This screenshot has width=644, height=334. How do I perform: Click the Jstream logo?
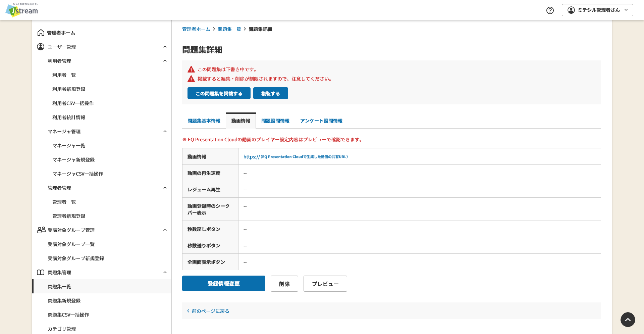pyautogui.click(x=22, y=10)
